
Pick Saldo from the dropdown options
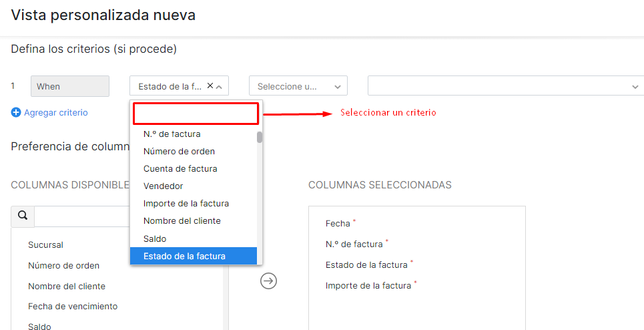tap(155, 238)
